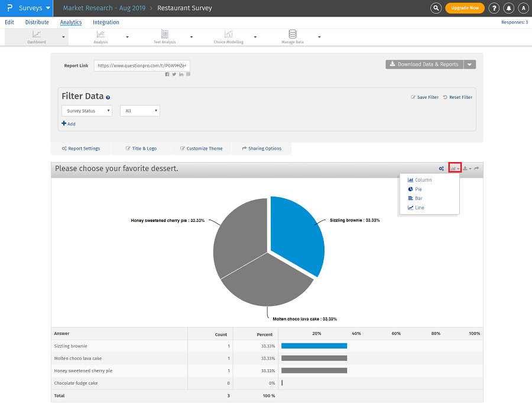Open the All filter value dropdown
The width and height of the screenshot is (532, 403).
click(x=140, y=111)
